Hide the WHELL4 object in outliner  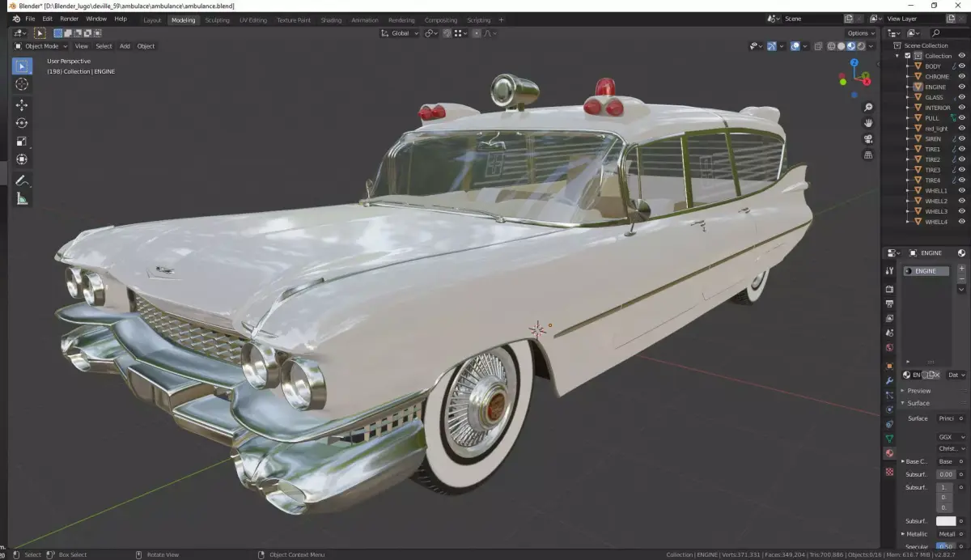(x=962, y=221)
